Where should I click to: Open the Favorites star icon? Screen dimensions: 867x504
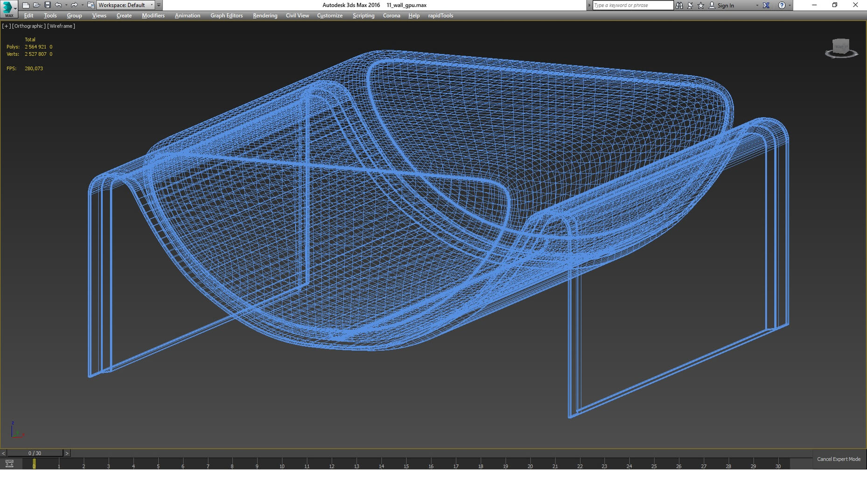700,6
